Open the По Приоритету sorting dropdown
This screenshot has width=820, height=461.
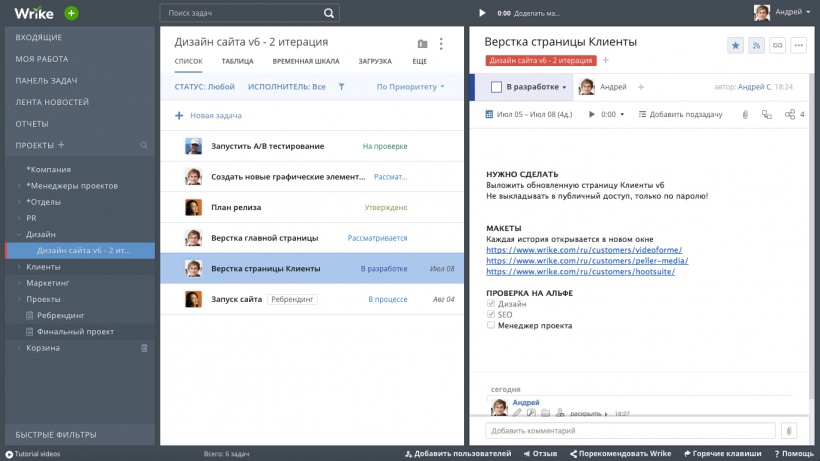pyautogui.click(x=410, y=87)
